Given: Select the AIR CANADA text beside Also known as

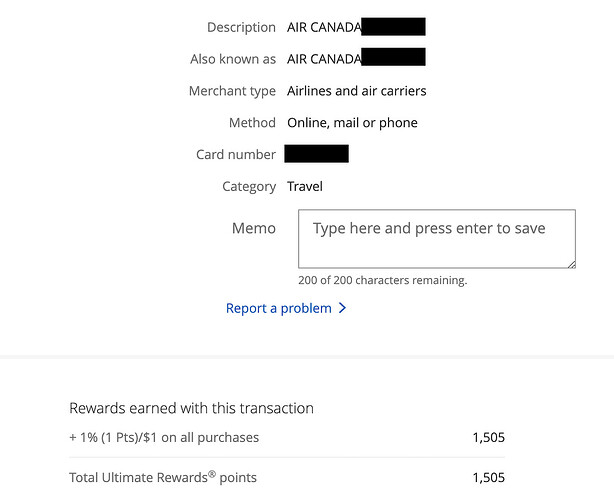Looking at the screenshot, I should 324,59.
